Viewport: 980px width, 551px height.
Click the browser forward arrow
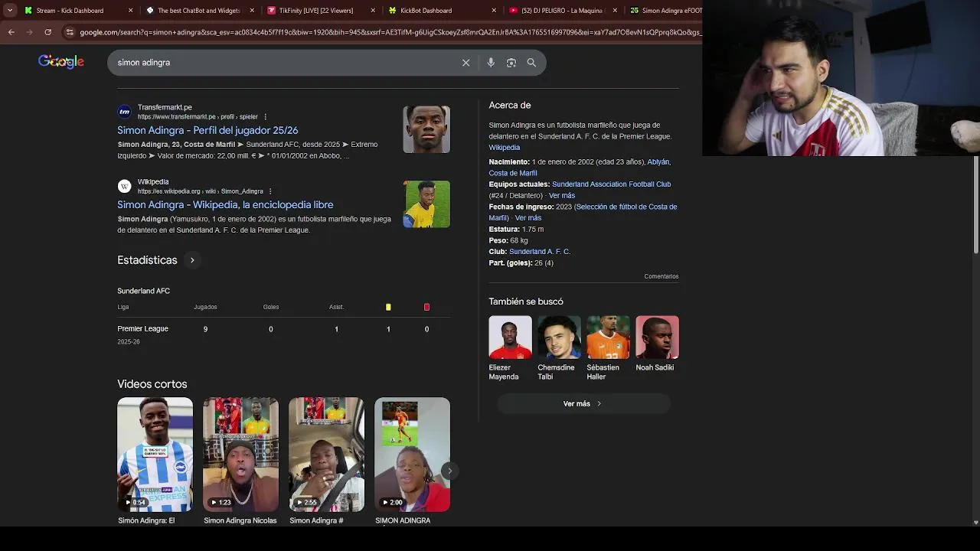click(29, 32)
